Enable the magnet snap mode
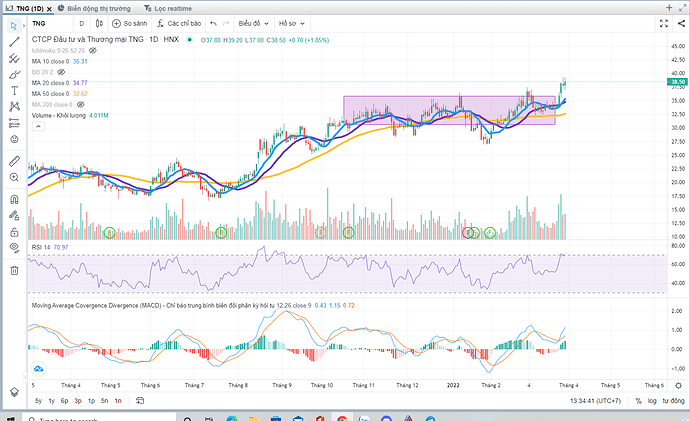This screenshot has width=690, height=421. (13, 199)
